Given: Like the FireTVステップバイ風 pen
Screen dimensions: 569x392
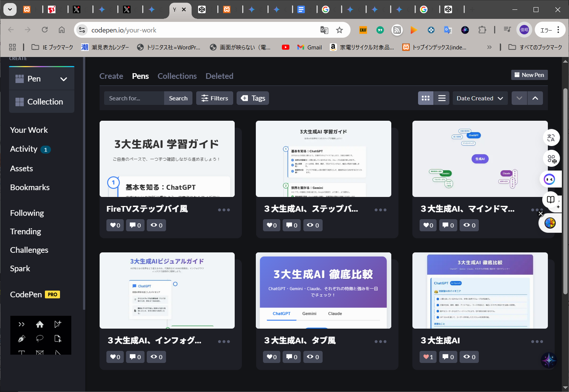Looking at the screenshot, I should [115, 225].
